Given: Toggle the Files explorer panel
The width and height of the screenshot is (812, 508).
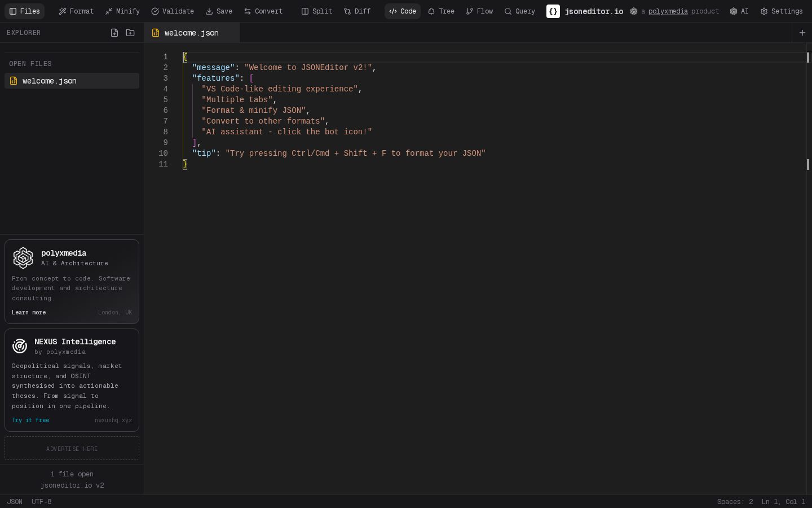Looking at the screenshot, I should (25, 11).
